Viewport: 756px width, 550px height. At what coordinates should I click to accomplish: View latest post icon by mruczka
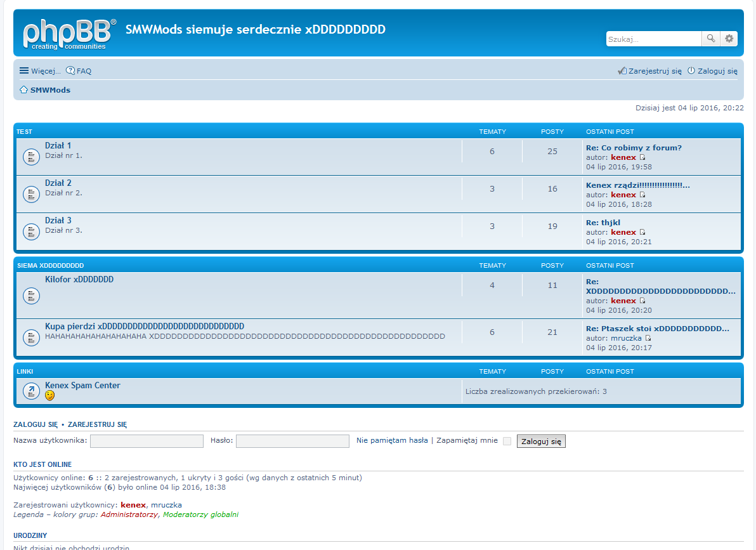coord(648,338)
